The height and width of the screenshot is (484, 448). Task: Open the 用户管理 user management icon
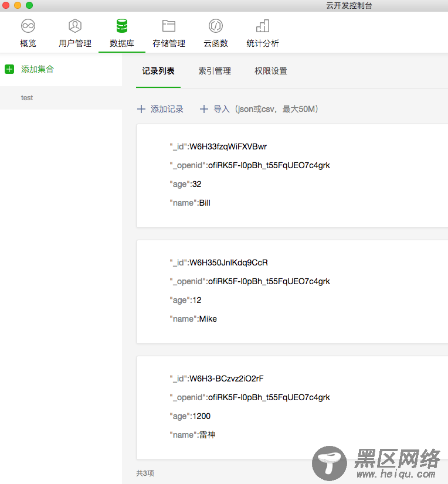pyautogui.click(x=75, y=26)
